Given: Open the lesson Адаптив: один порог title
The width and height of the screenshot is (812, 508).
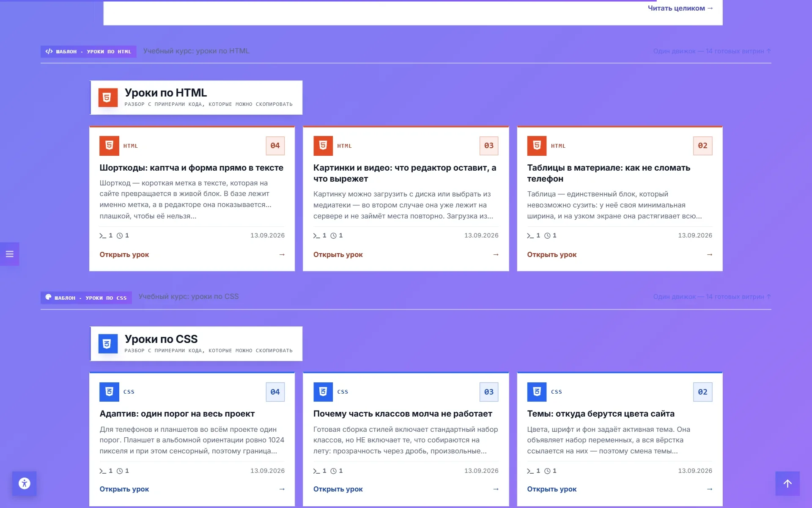Looking at the screenshot, I should pos(177,414).
